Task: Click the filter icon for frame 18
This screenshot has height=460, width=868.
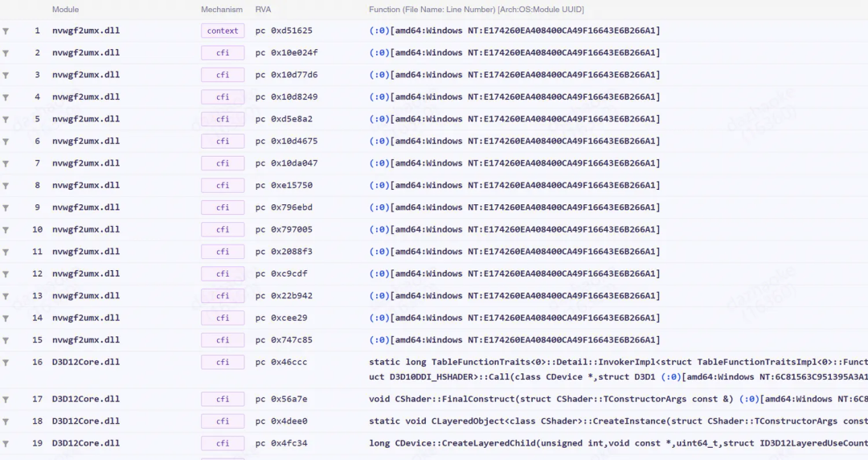Action: 6,421
